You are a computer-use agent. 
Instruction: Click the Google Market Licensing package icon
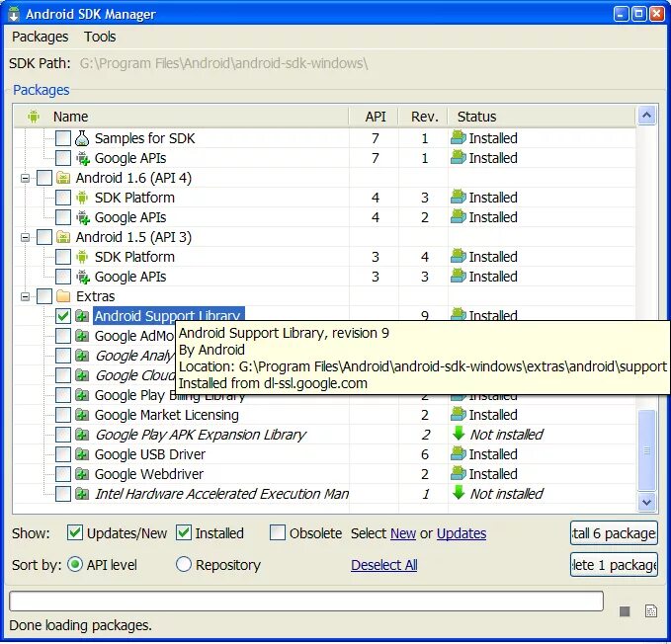[x=82, y=415]
